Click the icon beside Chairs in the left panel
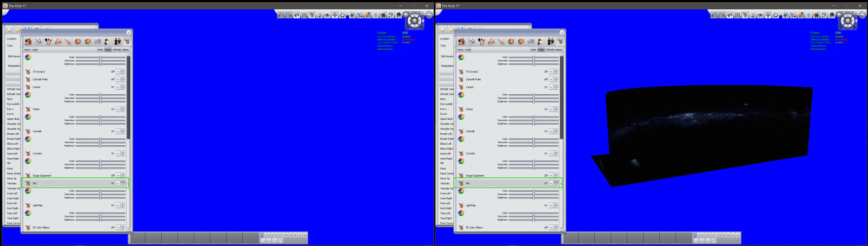The height and width of the screenshot is (246, 868). (28, 109)
